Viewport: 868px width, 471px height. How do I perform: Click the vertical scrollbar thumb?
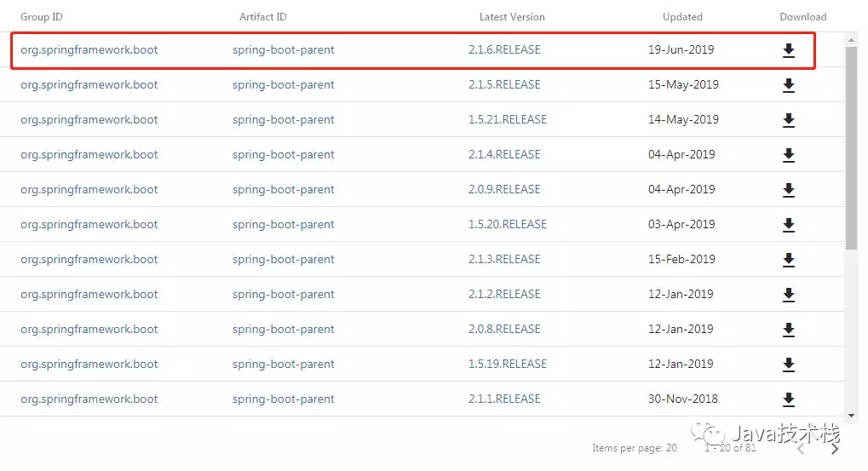[851, 148]
